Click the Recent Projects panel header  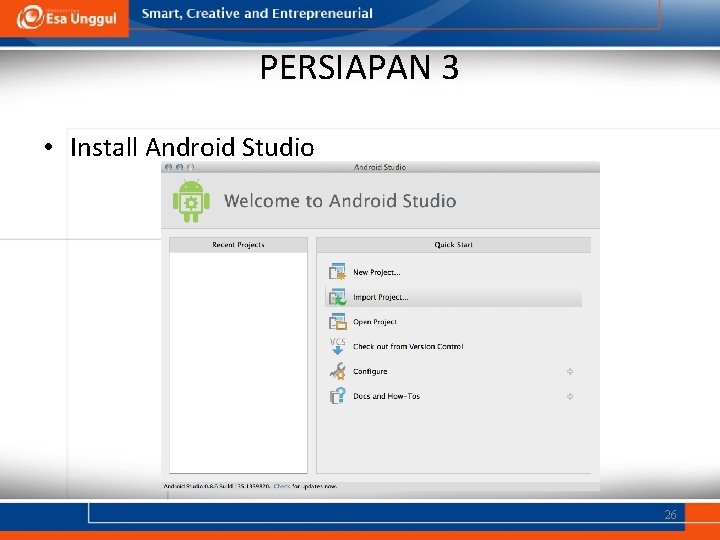pos(238,245)
